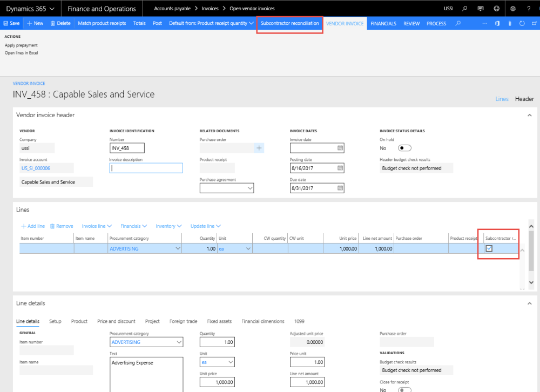Expand Default from: Product receipt quantity dropdown

(x=211, y=23)
